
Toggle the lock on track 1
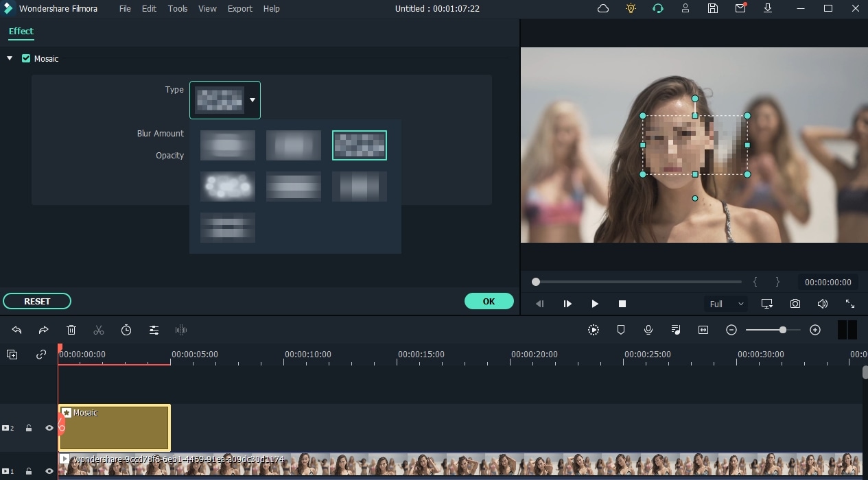click(29, 471)
